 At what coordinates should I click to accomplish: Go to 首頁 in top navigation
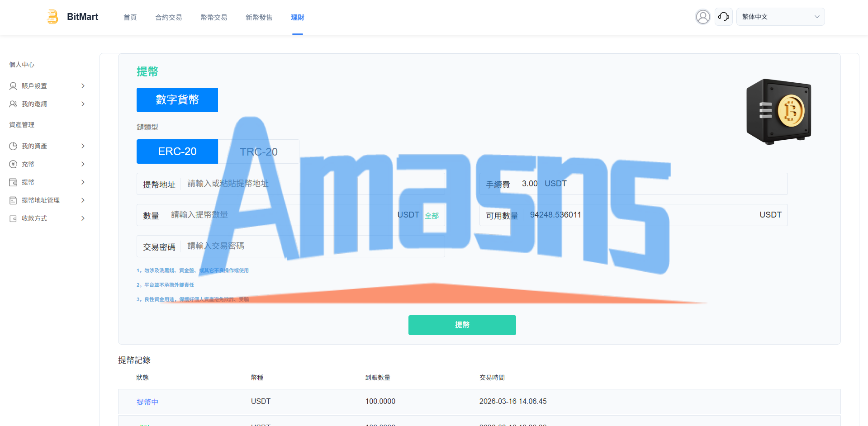(130, 17)
